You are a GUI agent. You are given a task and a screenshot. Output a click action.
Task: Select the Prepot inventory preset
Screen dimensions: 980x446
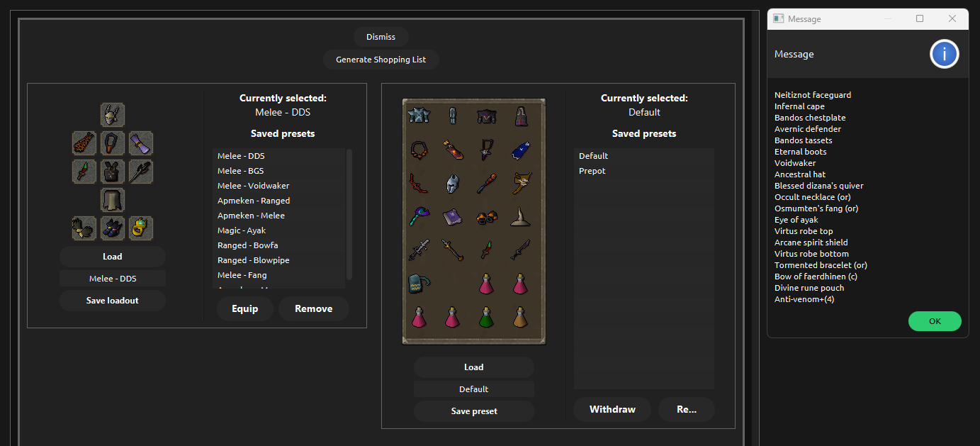point(592,171)
